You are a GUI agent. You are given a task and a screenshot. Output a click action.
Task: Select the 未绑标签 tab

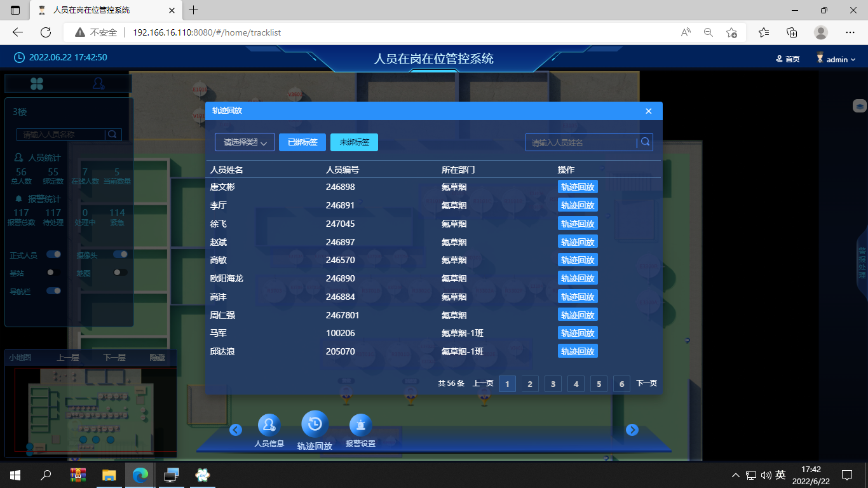(x=354, y=142)
